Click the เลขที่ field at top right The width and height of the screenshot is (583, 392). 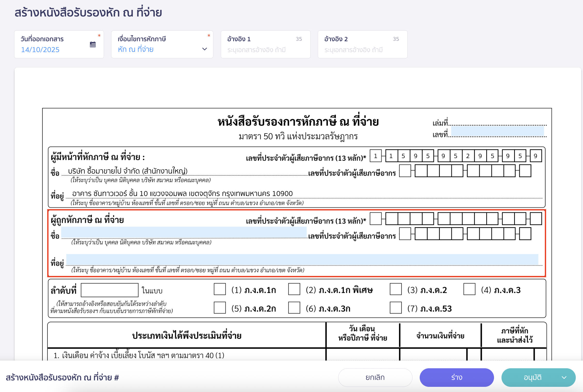coord(497,131)
